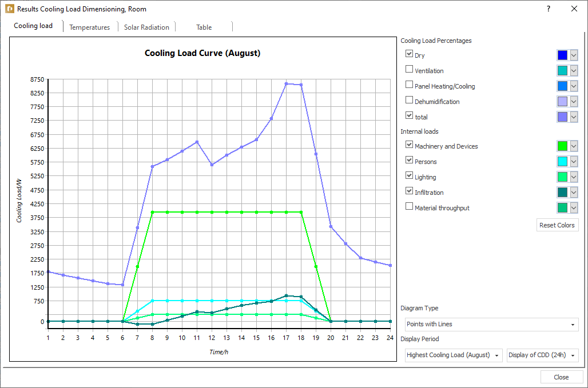Screen dimensions: 588x388
Task: Open the Panel Heating/Cooling color dropdown arrow
Action: [x=573, y=86]
